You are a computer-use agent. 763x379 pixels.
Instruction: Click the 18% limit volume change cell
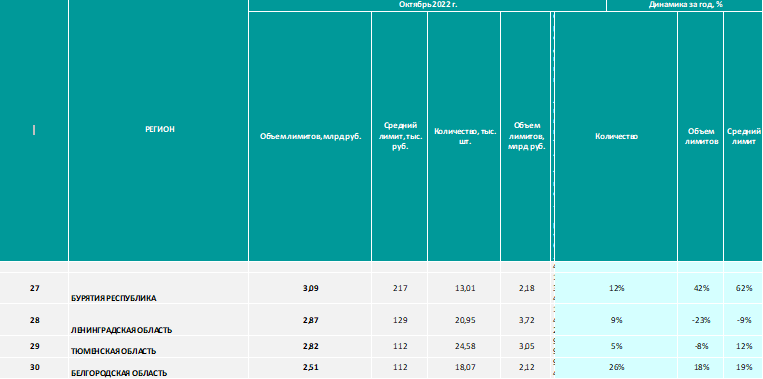[701, 368]
